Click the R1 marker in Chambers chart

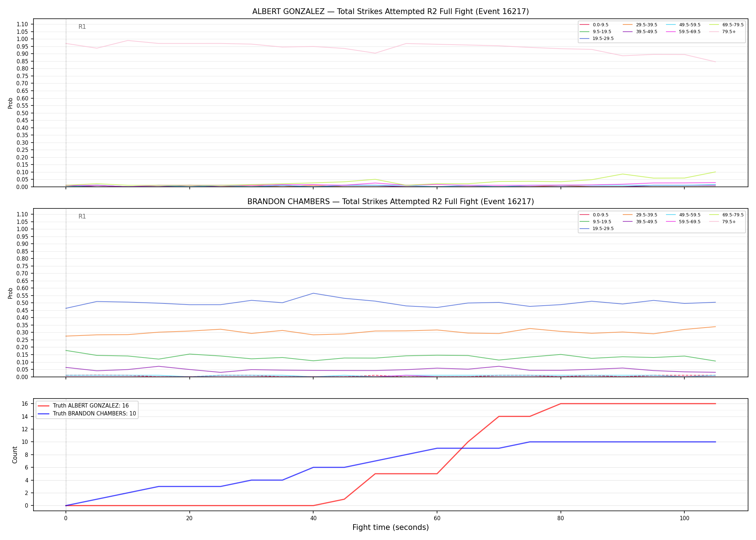pyautogui.click(x=82, y=217)
